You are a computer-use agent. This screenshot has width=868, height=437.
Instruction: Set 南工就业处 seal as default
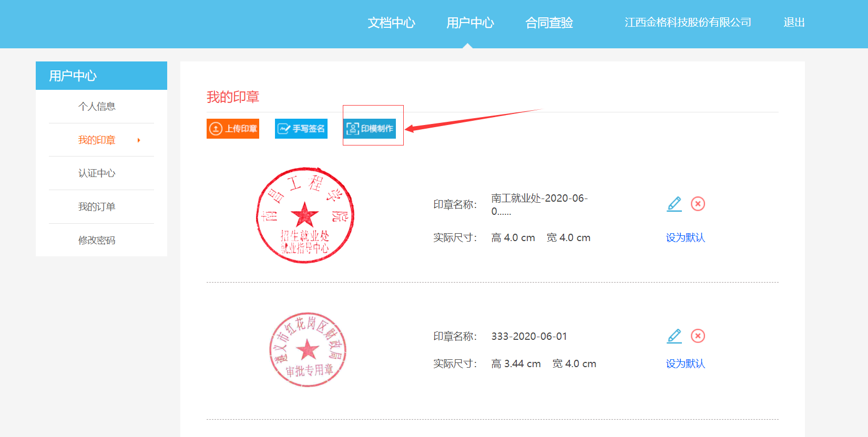click(685, 238)
